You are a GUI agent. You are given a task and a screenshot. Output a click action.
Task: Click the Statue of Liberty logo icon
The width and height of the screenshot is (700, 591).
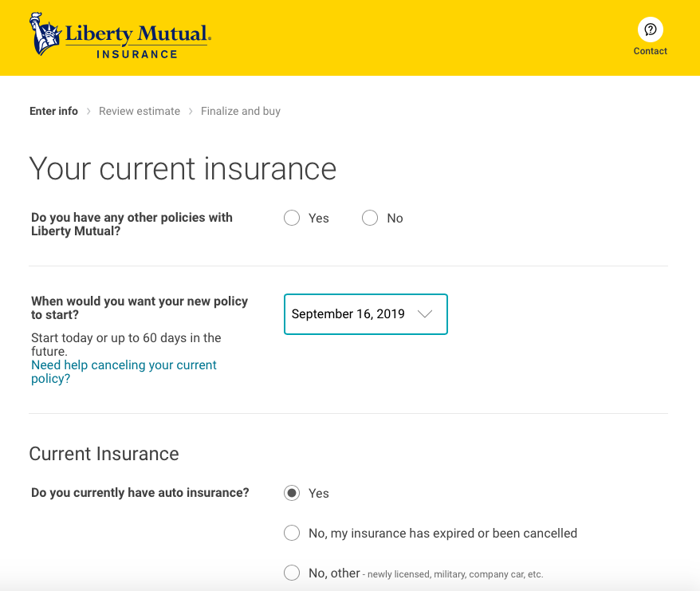pyautogui.click(x=45, y=33)
